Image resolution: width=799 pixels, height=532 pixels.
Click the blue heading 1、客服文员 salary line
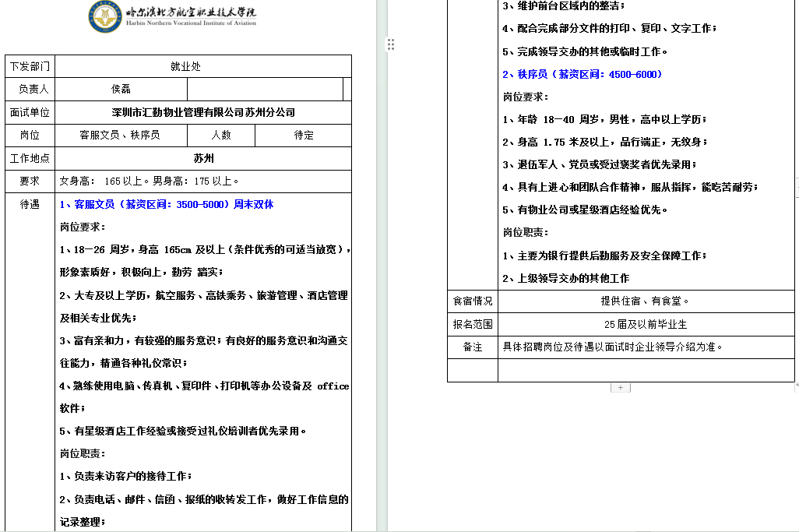167,204
